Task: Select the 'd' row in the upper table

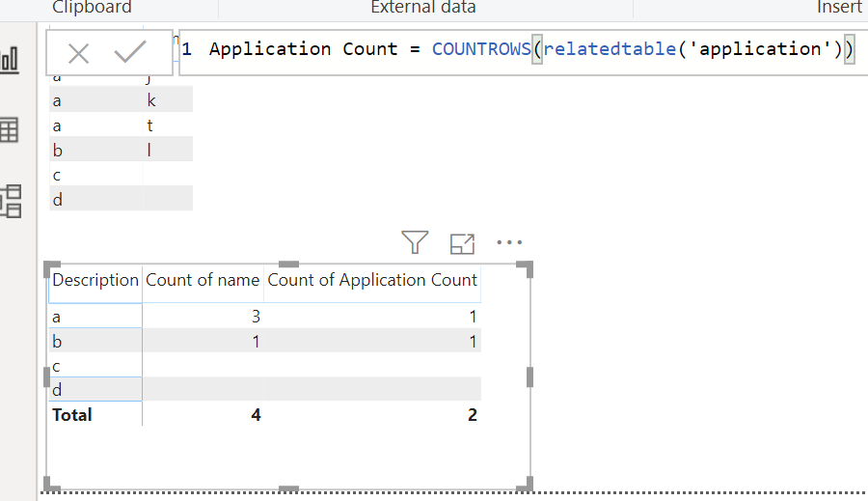Action: 122,200
